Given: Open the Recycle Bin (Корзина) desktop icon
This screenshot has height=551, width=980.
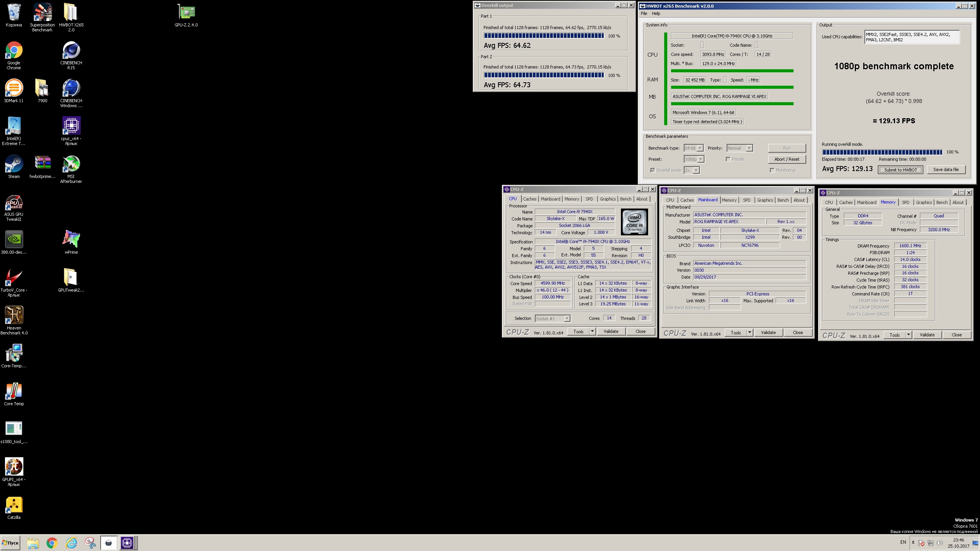Looking at the screenshot, I should point(14,16).
